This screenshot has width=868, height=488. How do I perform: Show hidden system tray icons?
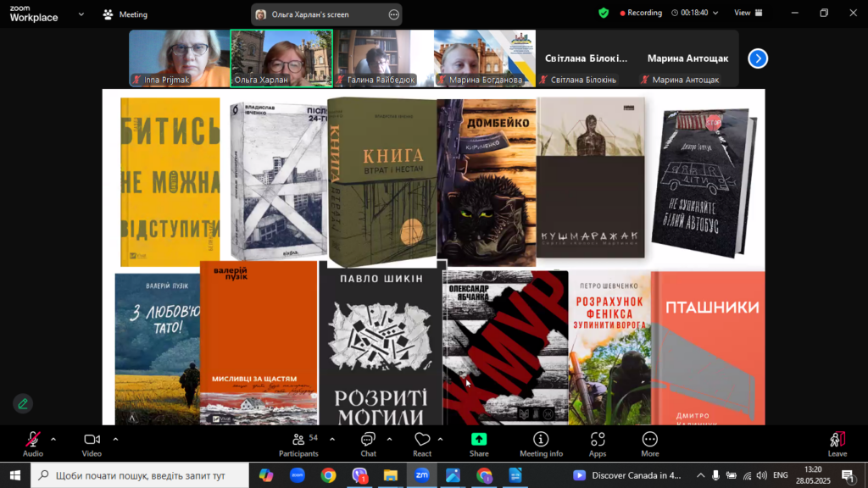[x=700, y=475]
